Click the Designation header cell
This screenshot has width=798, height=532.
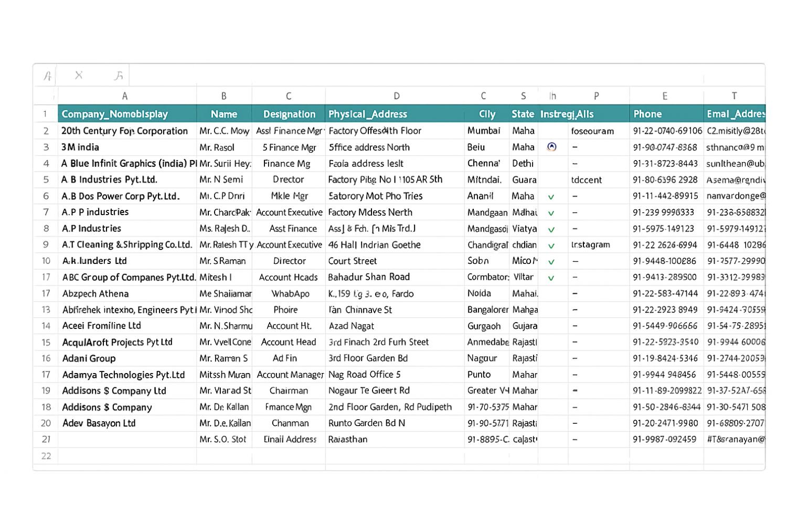pyautogui.click(x=289, y=114)
